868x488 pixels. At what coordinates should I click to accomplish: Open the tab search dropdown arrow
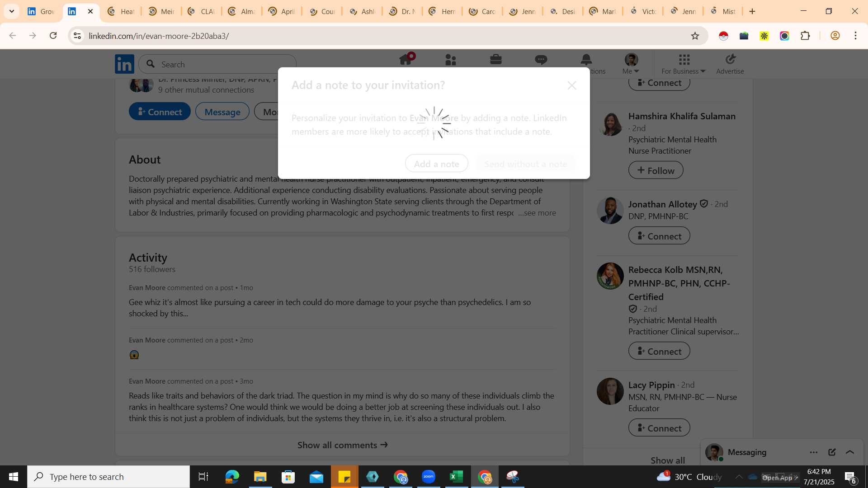tap(12, 11)
